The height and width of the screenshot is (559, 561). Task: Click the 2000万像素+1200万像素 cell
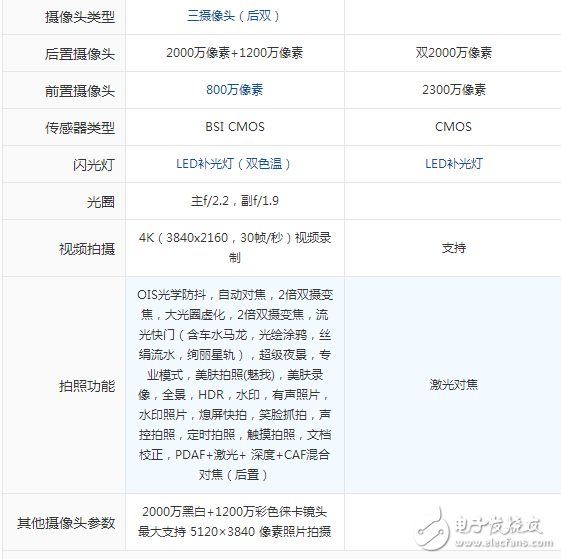tap(235, 53)
